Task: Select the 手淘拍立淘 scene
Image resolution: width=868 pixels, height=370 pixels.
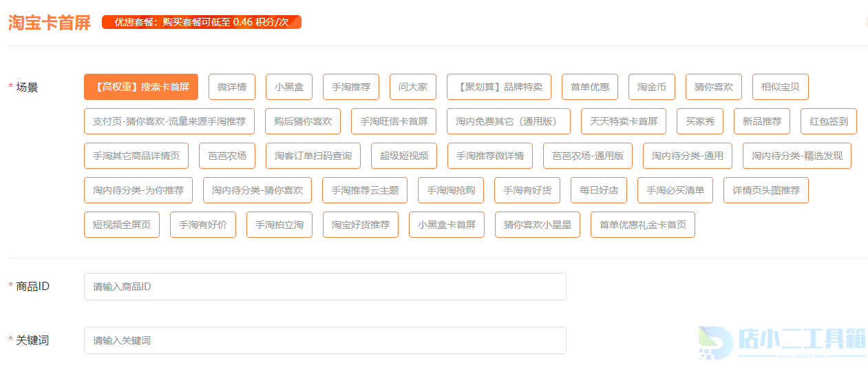Action: 279,225
